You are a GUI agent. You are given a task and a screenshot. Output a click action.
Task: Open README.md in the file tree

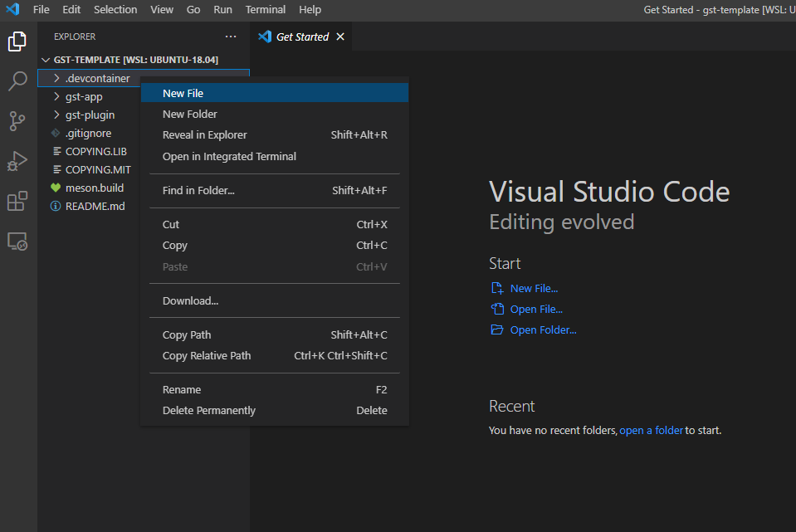(x=95, y=206)
